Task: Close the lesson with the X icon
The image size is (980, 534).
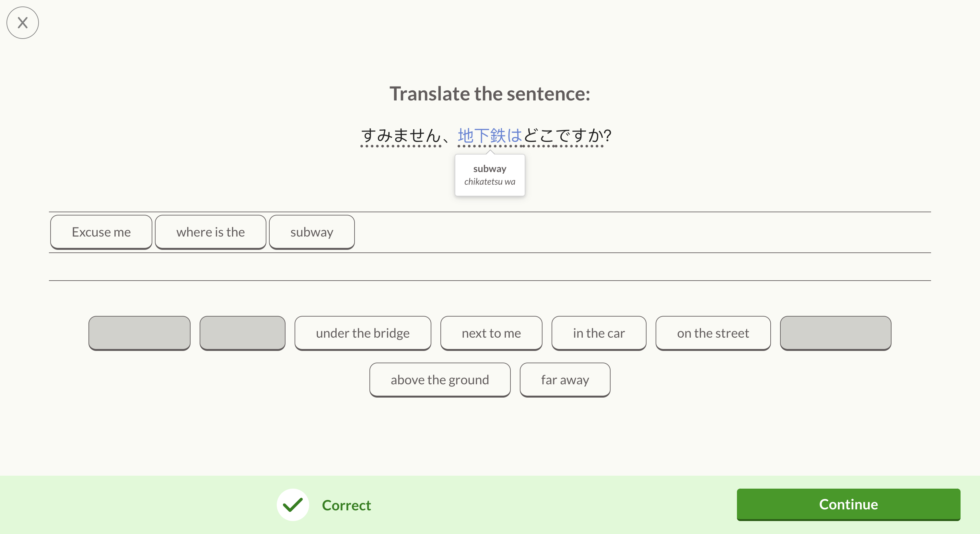Action: [x=22, y=23]
